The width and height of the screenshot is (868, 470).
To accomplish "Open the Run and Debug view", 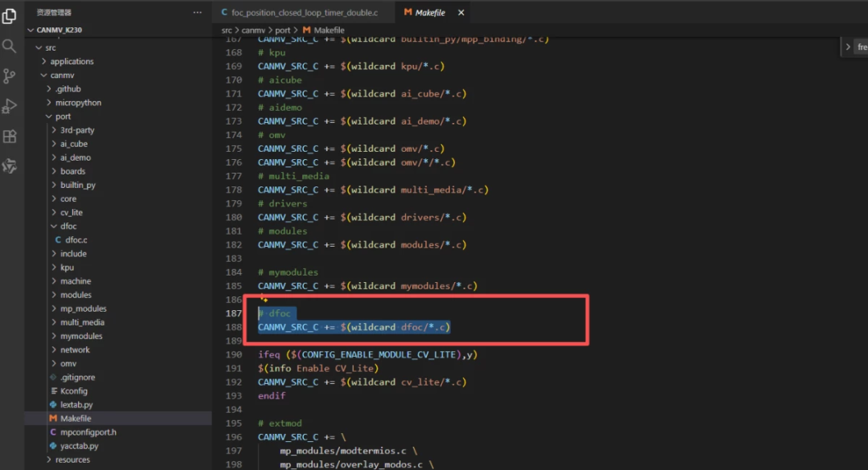I will coord(10,106).
